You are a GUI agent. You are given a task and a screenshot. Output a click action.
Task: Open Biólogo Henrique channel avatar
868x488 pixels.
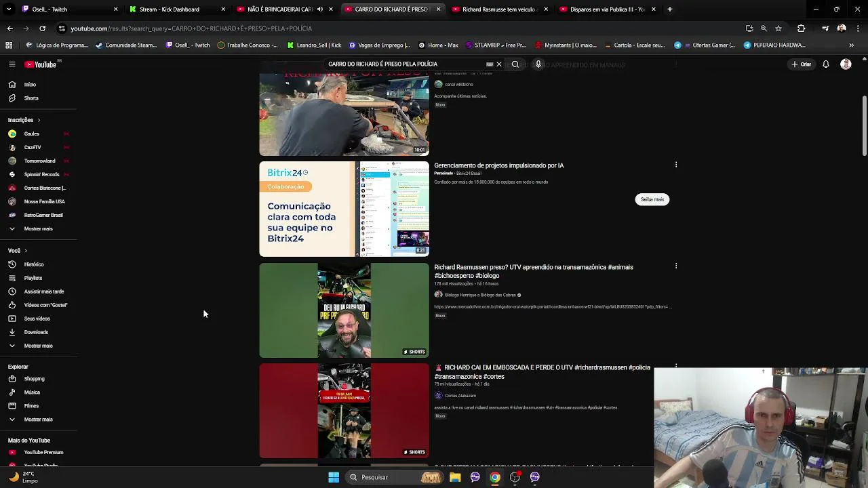pos(438,295)
